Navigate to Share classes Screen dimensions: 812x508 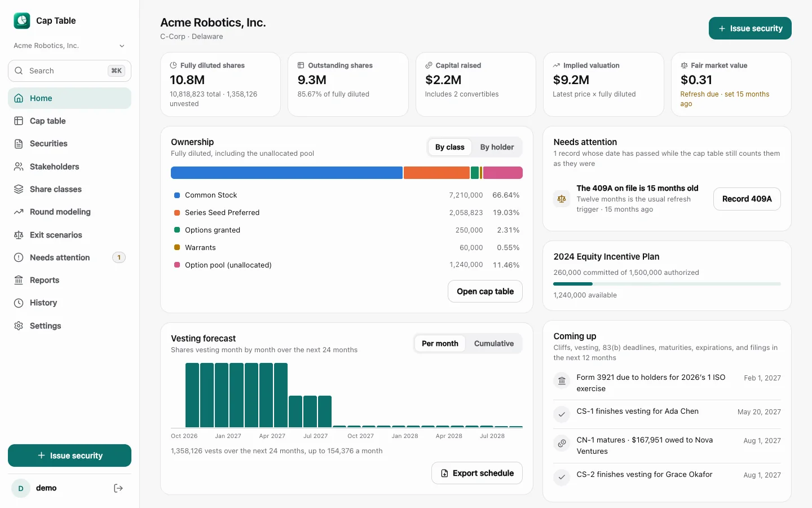(x=69, y=189)
